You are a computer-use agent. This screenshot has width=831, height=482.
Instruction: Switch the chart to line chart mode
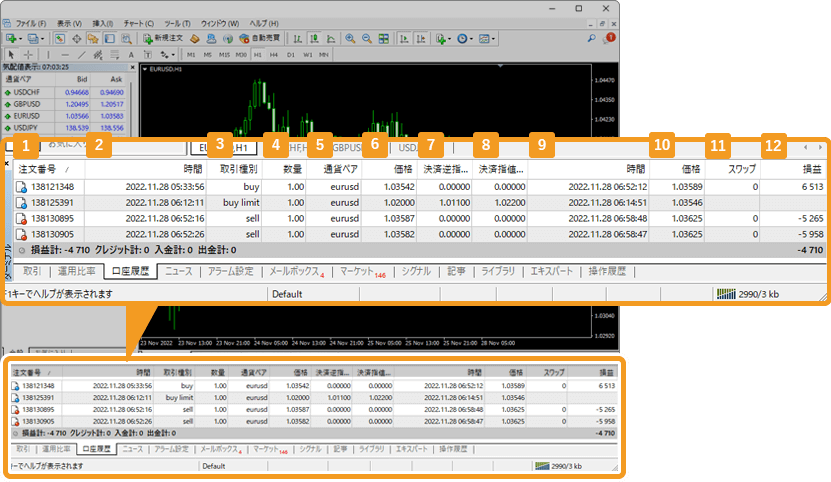pyautogui.click(x=331, y=38)
